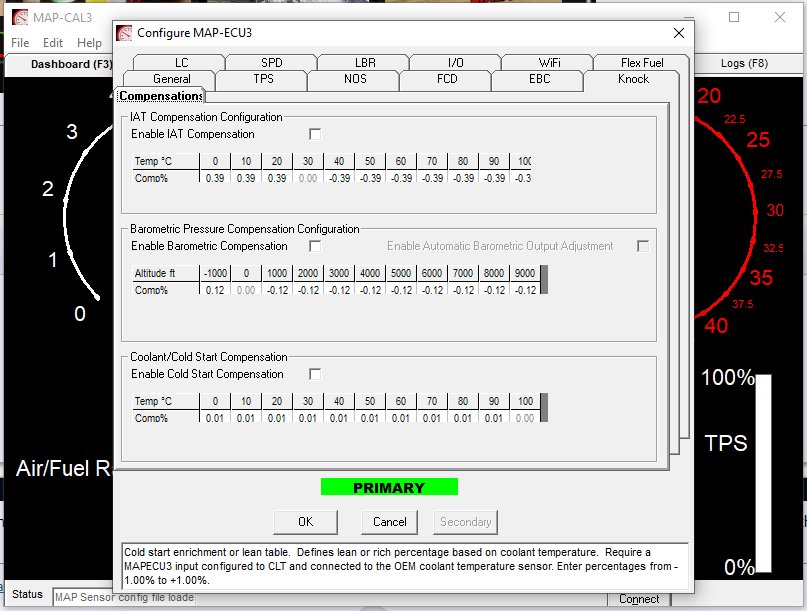Open the Help menu in MAP-CAL3
The image size is (807, 611).
click(x=89, y=43)
